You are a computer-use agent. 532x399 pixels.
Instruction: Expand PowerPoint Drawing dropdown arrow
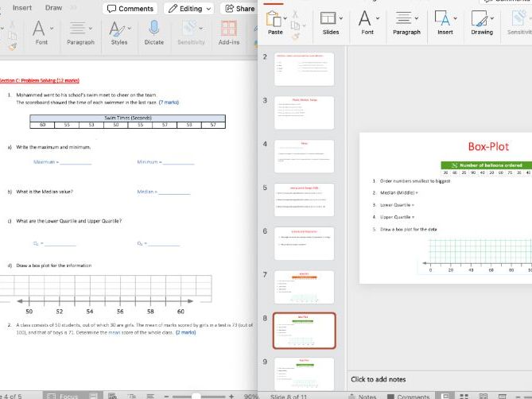point(492,18)
